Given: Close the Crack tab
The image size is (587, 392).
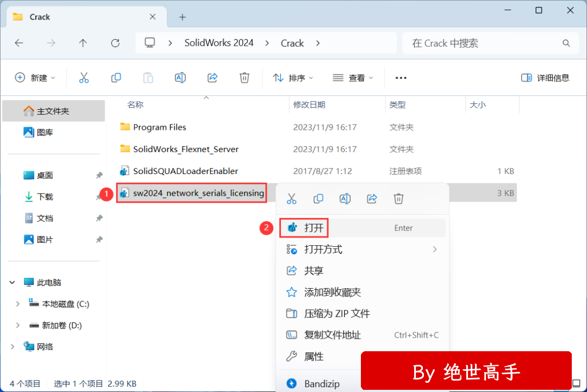Looking at the screenshot, I should (152, 17).
